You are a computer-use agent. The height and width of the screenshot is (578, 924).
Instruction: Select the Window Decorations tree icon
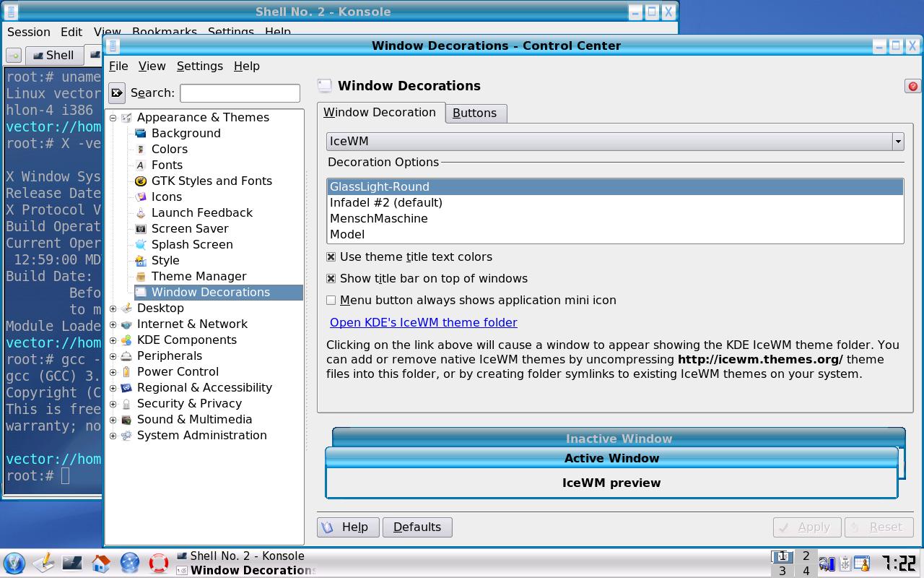coord(141,292)
